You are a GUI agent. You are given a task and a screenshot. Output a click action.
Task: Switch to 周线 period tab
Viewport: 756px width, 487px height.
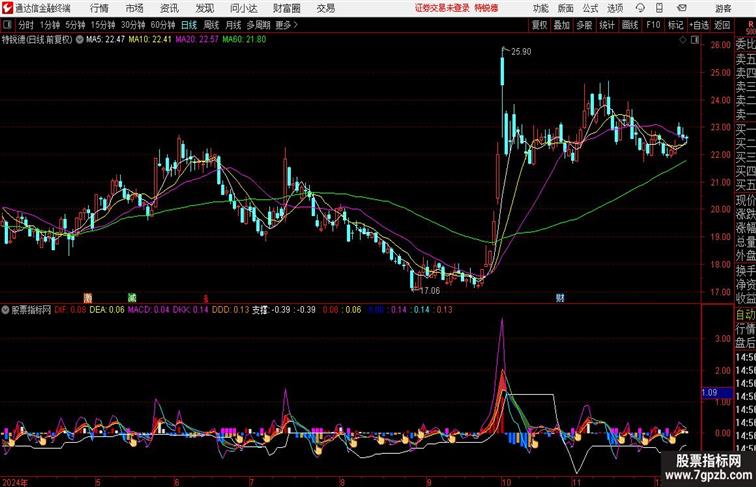211,25
